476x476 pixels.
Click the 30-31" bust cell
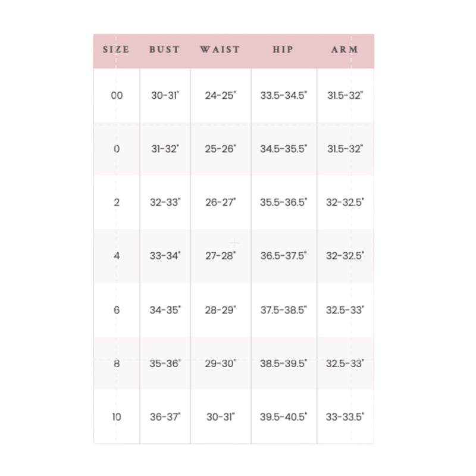point(165,96)
